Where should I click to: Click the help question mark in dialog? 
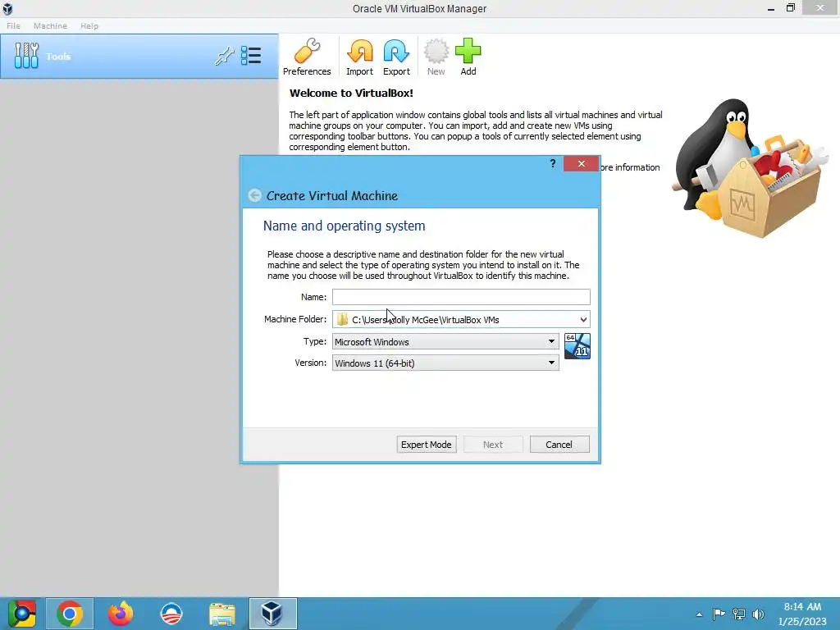[x=553, y=163]
